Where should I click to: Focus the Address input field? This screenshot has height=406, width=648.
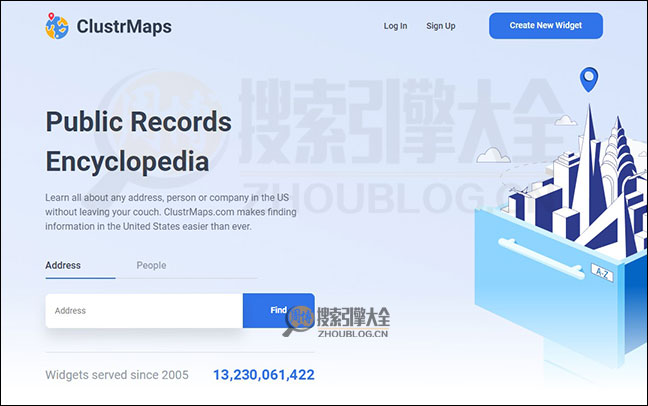tap(144, 311)
